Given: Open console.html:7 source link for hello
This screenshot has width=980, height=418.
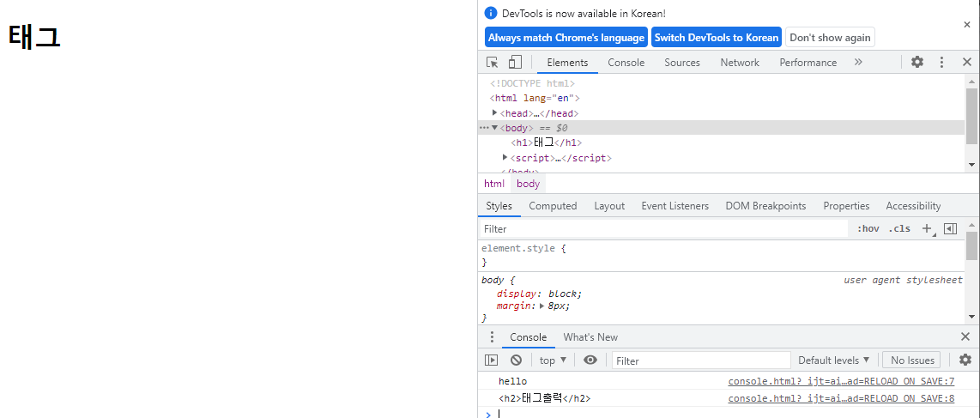Looking at the screenshot, I should coord(841,381).
